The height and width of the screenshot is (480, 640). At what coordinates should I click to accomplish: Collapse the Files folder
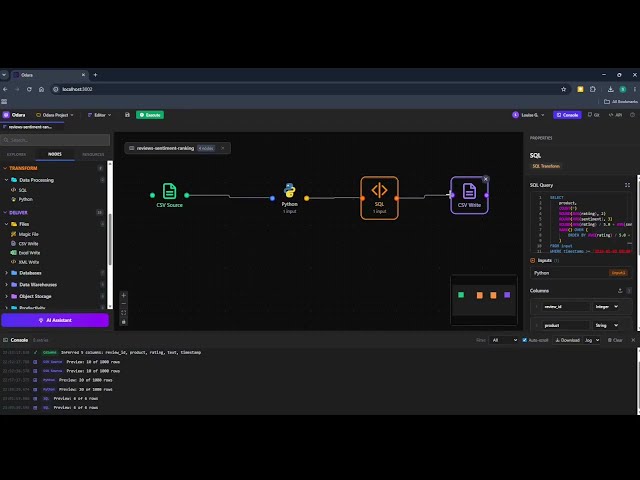pyautogui.click(x=7, y=224)
